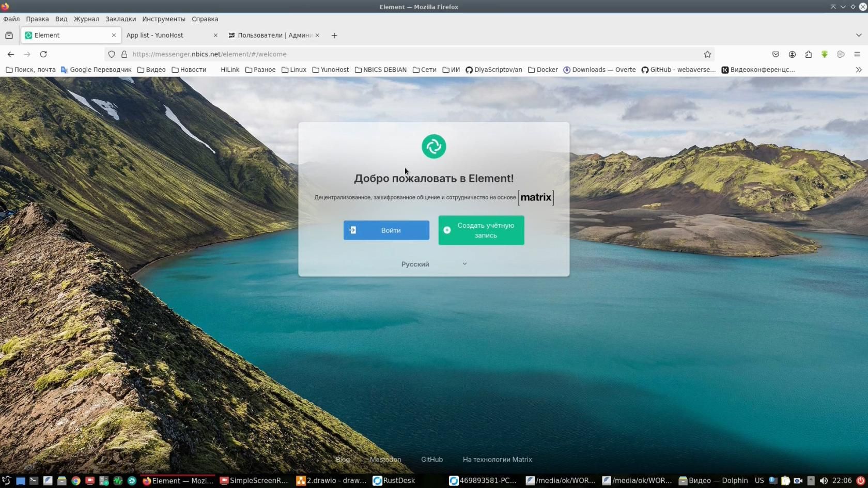
Task: Open the volume control in system tray
Action: click(x=824, y=481)
